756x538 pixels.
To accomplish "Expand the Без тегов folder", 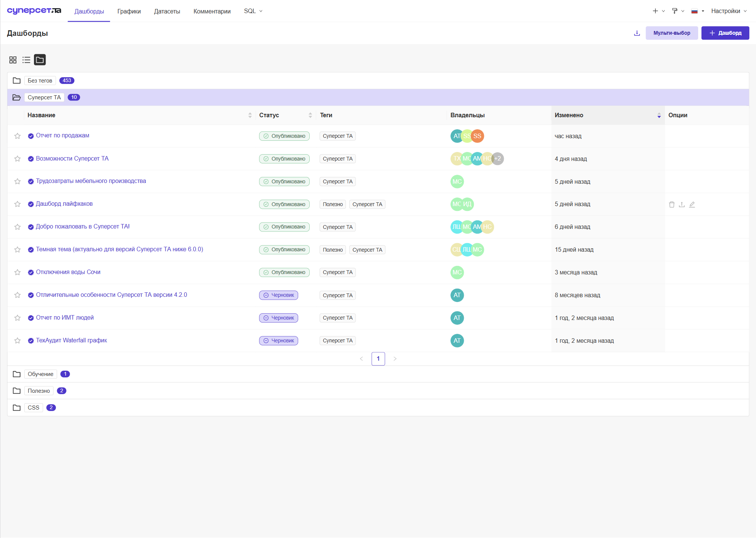I will [378, 81].
